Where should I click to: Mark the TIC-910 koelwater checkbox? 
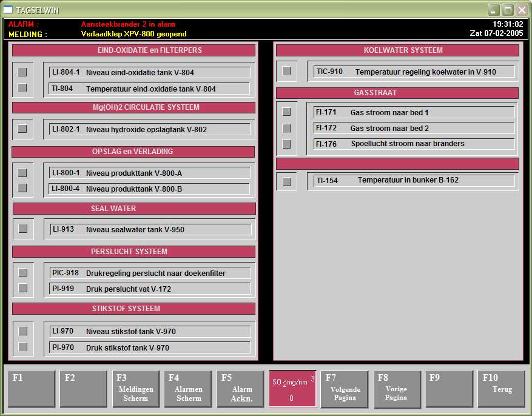(x=286, y=71)
